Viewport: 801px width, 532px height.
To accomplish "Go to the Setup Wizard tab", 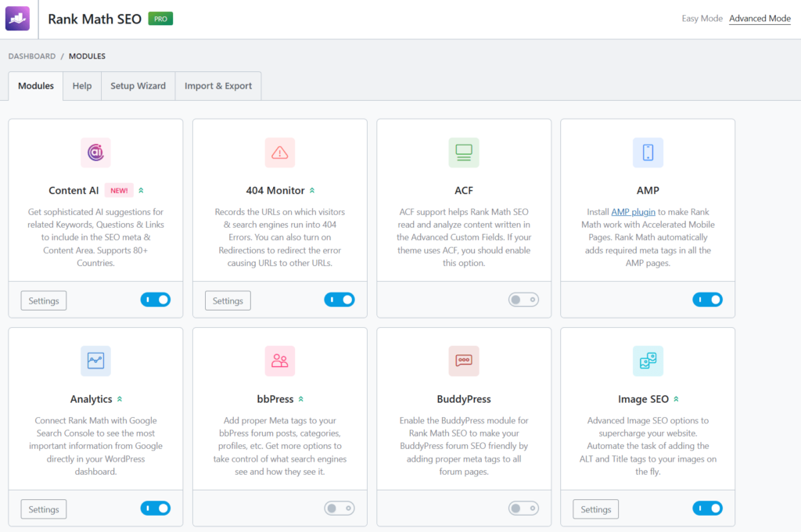I will [x=138, y=86].
